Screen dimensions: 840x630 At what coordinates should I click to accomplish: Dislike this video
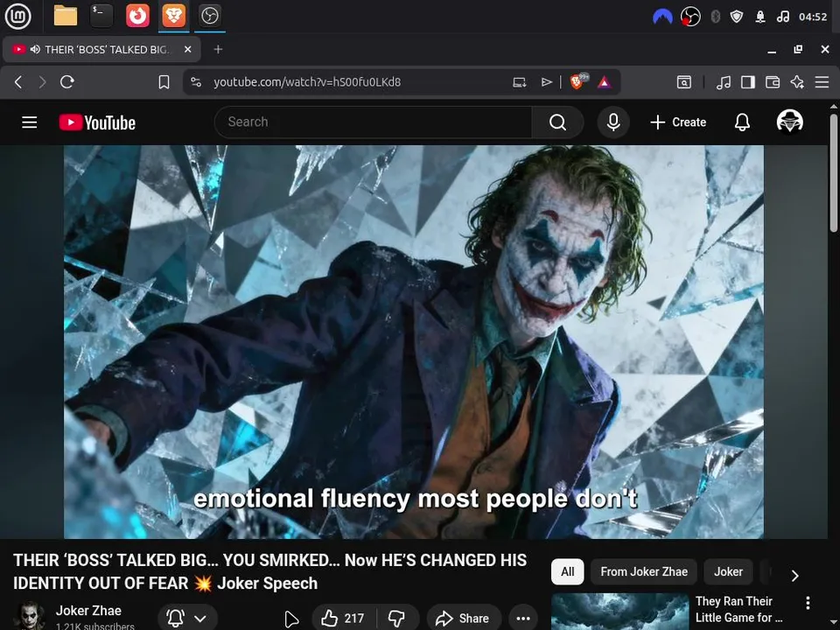point(397,619)
